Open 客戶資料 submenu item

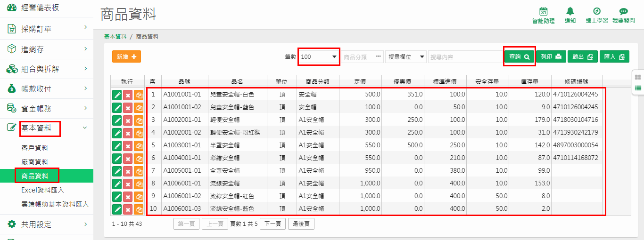[x=35, y=148]
